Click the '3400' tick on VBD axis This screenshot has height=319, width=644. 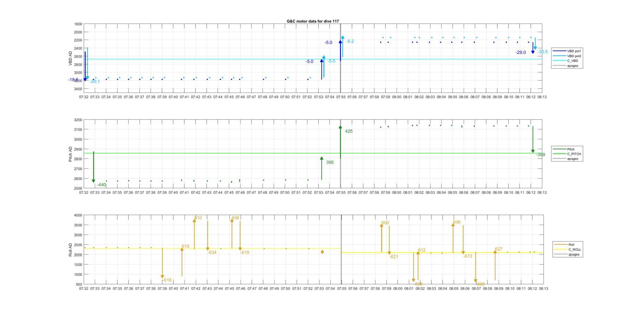[x=78, y=89]
